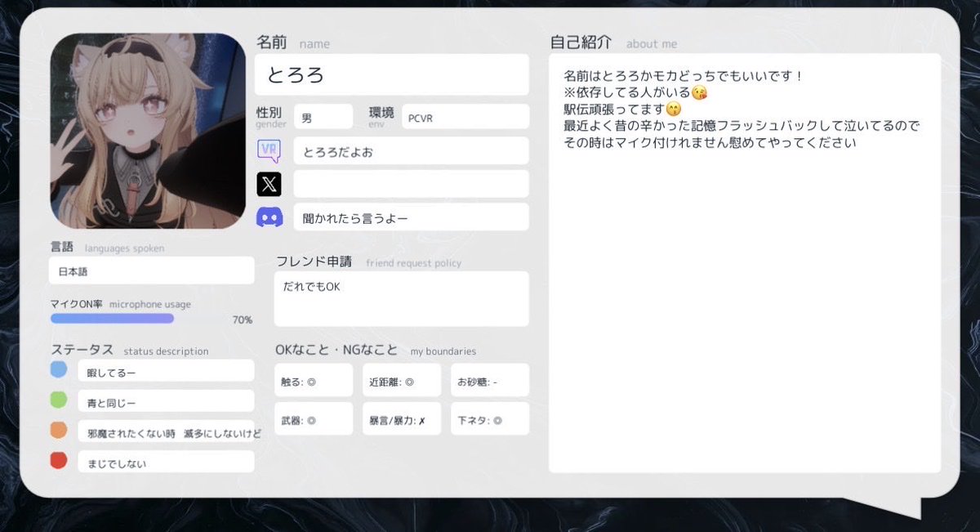The height and width of the screenshot is (532, 980).
Task: Click the profile avatar picture
Action: [148, 131]
